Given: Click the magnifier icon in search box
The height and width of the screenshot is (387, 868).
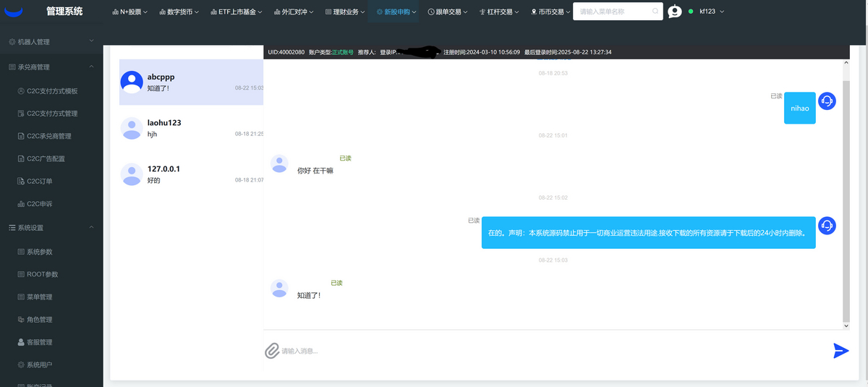Looking at the screenshot, I should pos(655,12).
